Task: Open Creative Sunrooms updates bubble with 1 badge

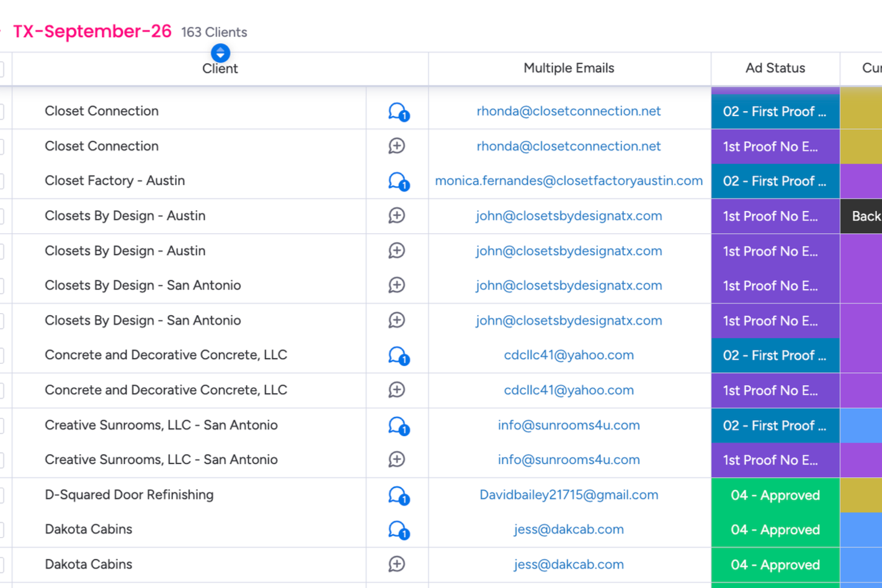Action: pos(398,425)
